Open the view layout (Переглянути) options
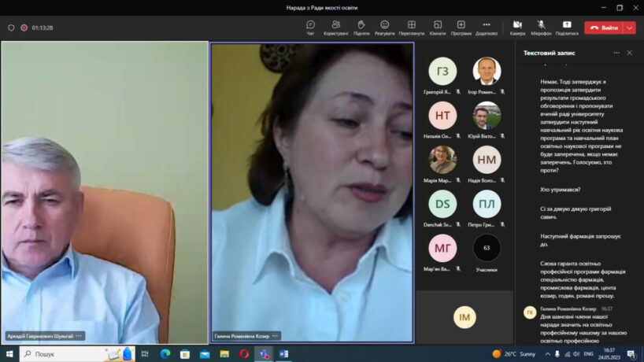Image resolution: width=644 pixels, height=362 pixels. pyautogui.click(x=411, y=27)
